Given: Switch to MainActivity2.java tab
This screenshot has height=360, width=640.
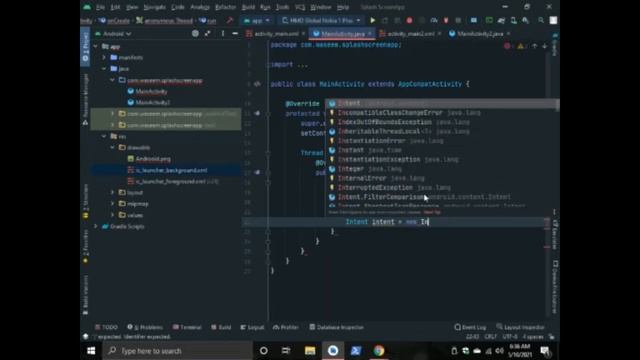Looking at the screenshot, I should 480,33.
